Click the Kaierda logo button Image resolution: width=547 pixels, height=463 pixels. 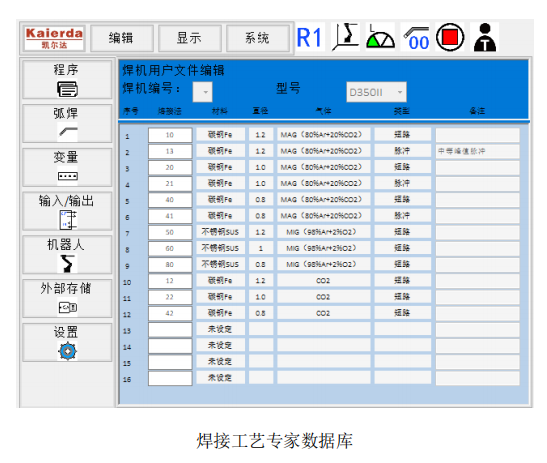[54, 38]
